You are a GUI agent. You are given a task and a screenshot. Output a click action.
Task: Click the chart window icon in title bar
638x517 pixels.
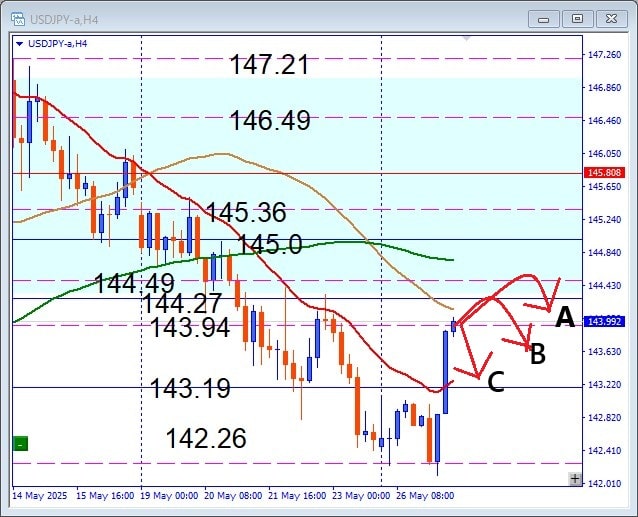(x=17, y=19)
